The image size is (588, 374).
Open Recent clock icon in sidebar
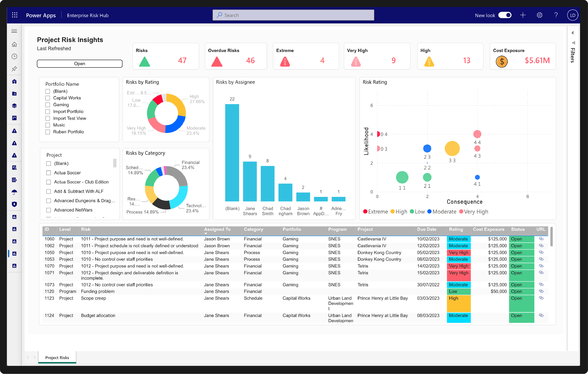[14, 56]
